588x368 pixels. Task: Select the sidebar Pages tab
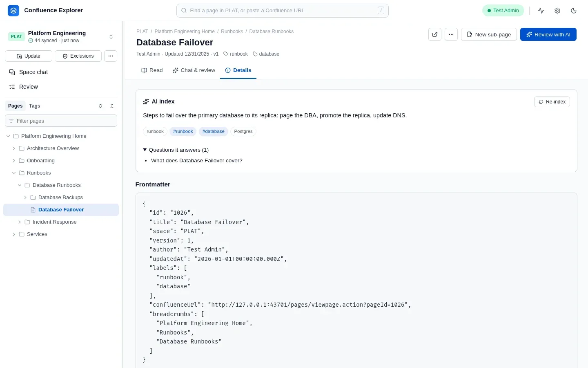16,106
